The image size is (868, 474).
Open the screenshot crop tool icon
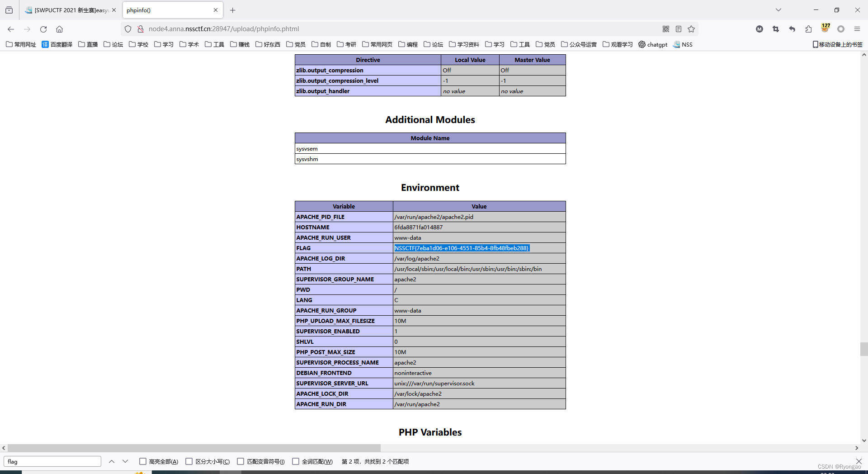776,29
